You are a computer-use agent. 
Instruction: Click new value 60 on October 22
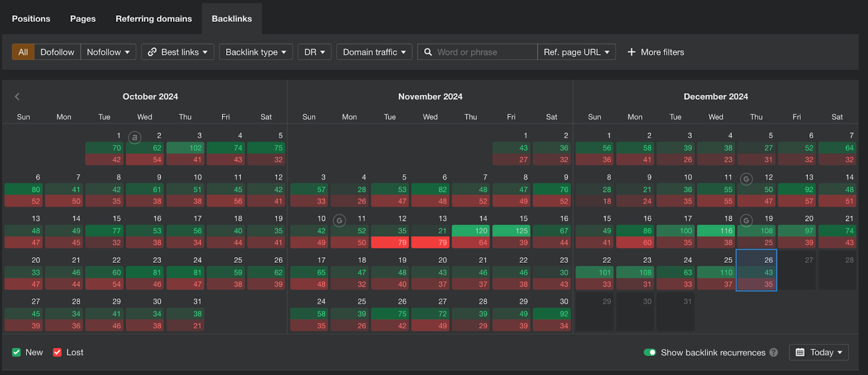click(105, 272)
